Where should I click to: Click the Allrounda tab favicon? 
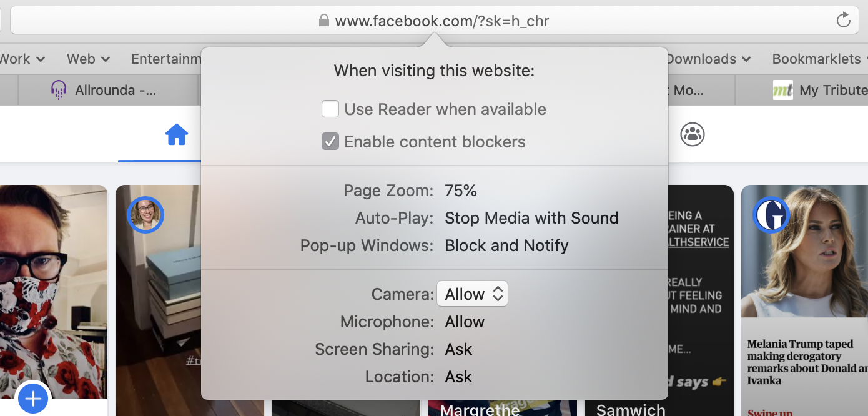pyautogui.click(x=59, y=91)
